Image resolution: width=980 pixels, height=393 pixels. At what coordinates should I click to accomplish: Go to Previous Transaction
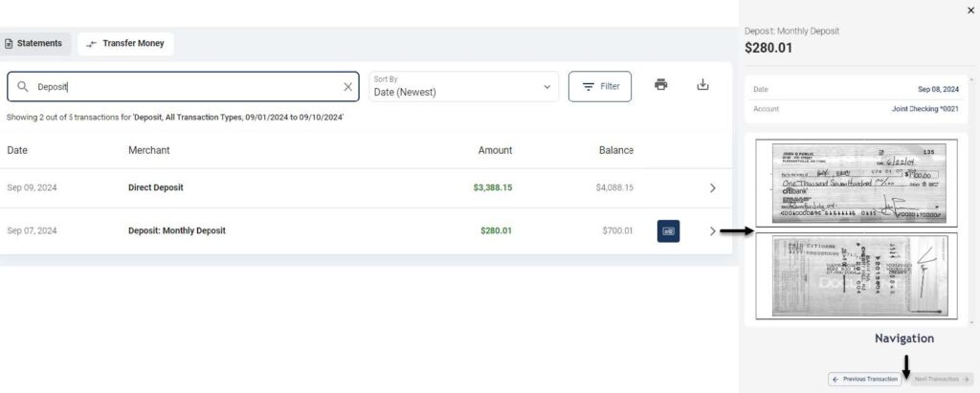click(x=864, y=380)
